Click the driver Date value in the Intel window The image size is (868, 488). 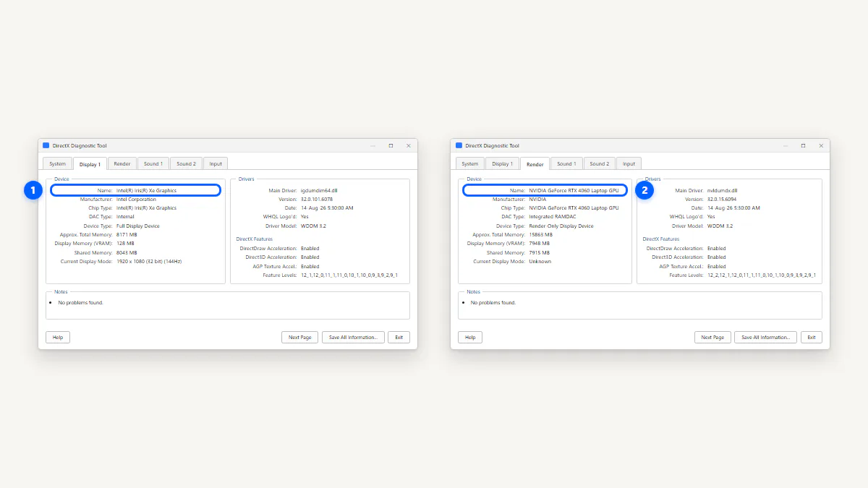coord(327,208)
